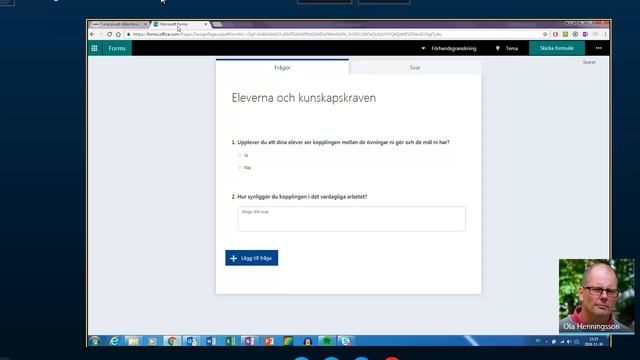Click the Ange ditt svar text field
This screenshot has width=640, height=360.
pyautogui.click(x=351, y=219)
